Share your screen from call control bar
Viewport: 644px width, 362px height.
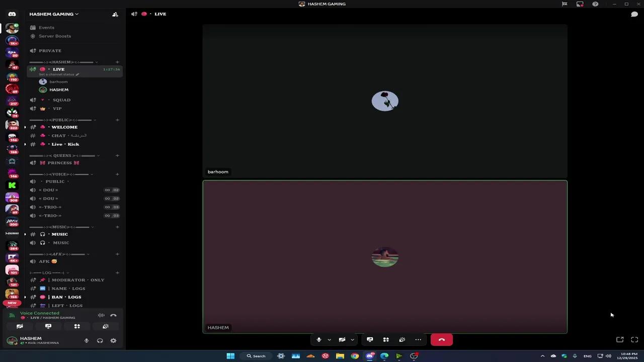[x=370, y=340]
